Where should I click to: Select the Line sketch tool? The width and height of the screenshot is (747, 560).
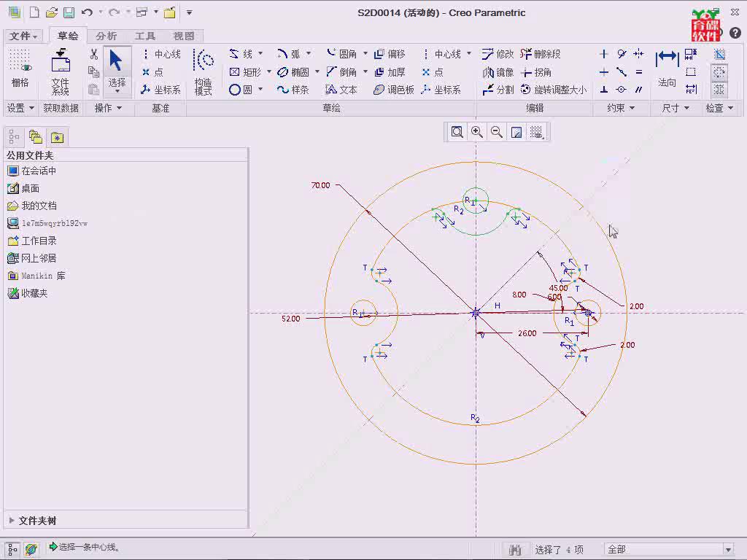241,54
